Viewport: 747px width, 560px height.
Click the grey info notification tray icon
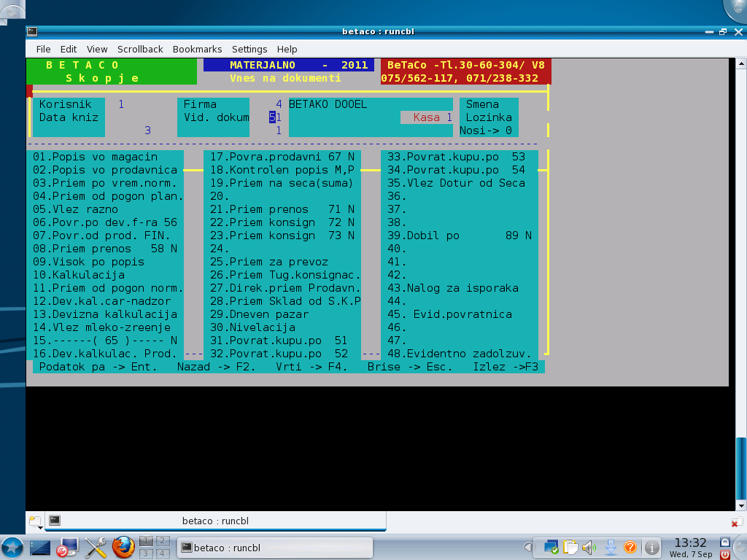pos(651,547)
